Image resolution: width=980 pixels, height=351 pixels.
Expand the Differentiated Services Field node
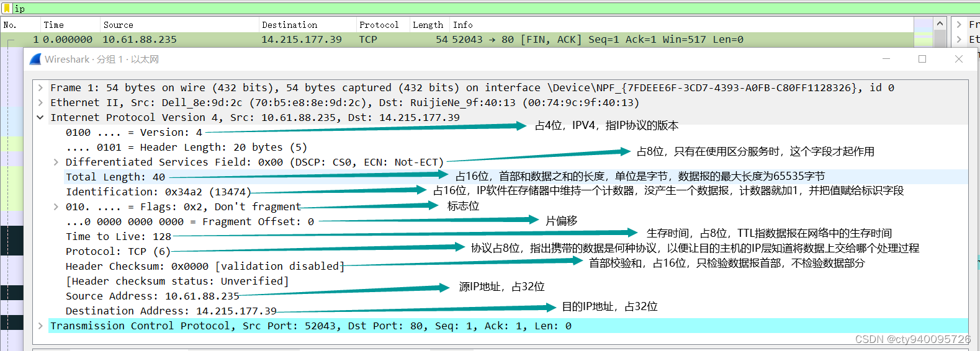56,162
